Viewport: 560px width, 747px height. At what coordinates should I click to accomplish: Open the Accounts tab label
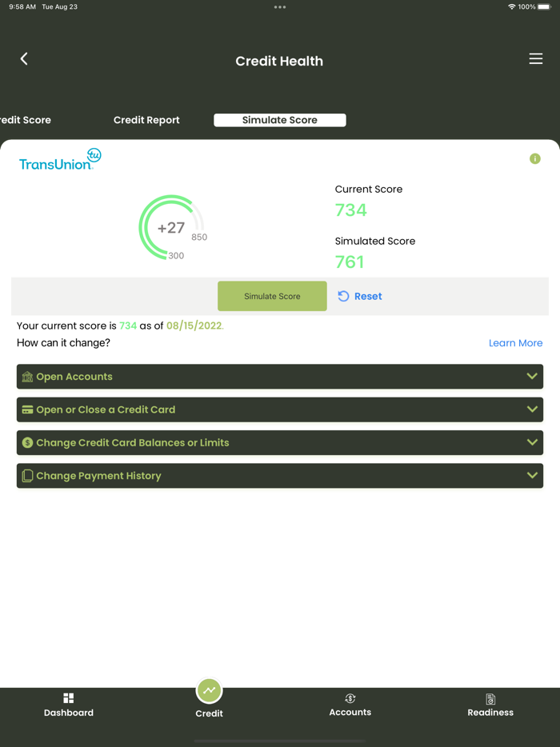tap(350, 713)
